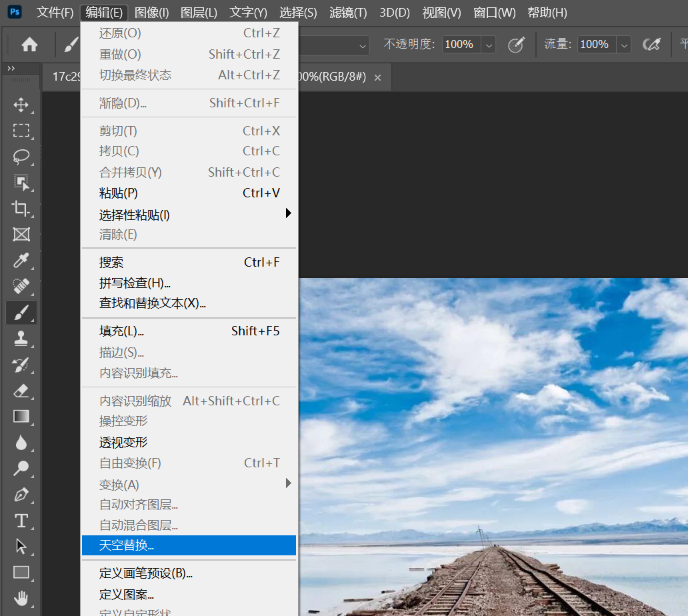Open the 窗口(W) menu
The width and height of the screenshot is (688, 616).
point(495,12)
